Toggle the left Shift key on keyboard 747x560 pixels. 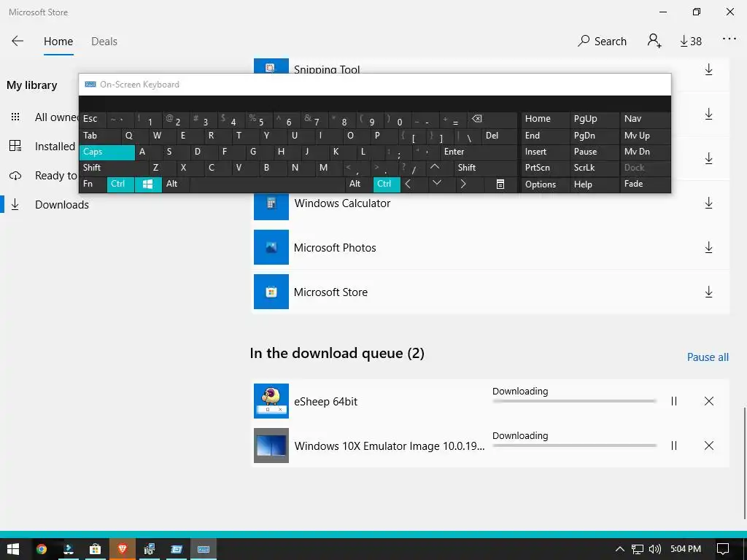[x=114, y=168]
